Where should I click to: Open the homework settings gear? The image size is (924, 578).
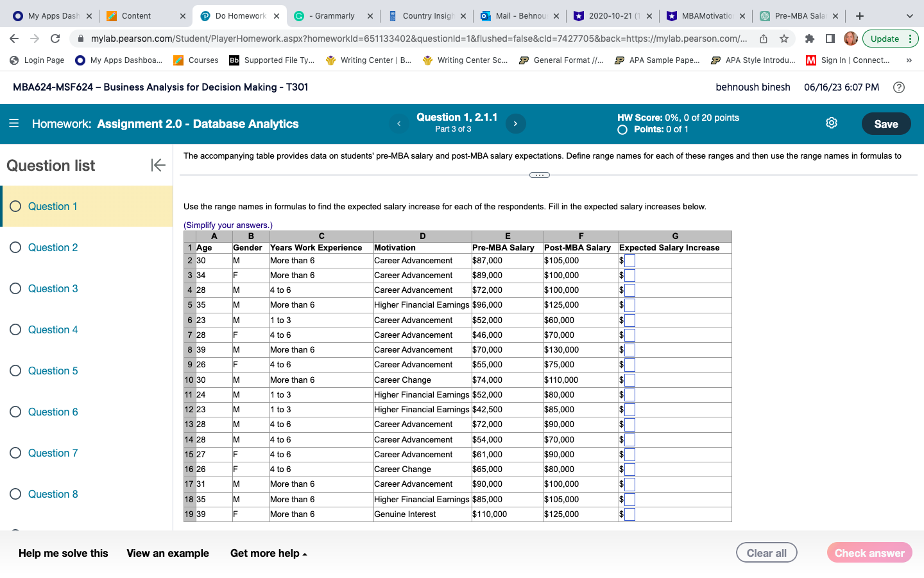831,123
